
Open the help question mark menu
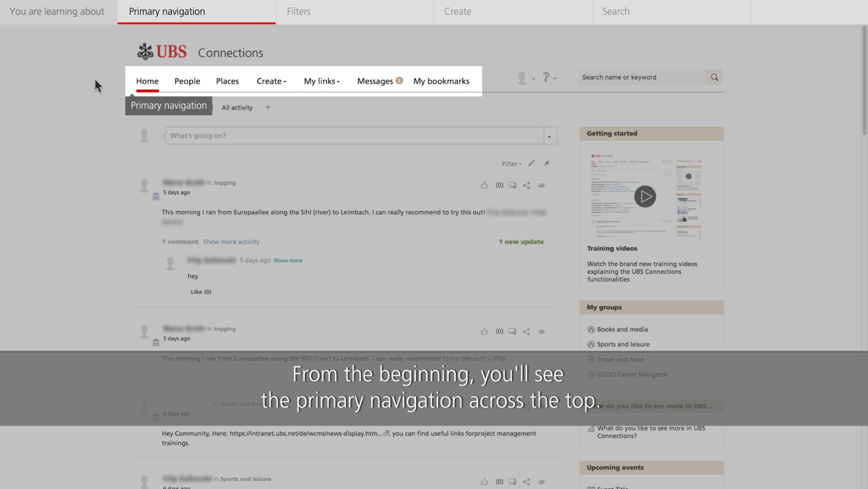549,78
